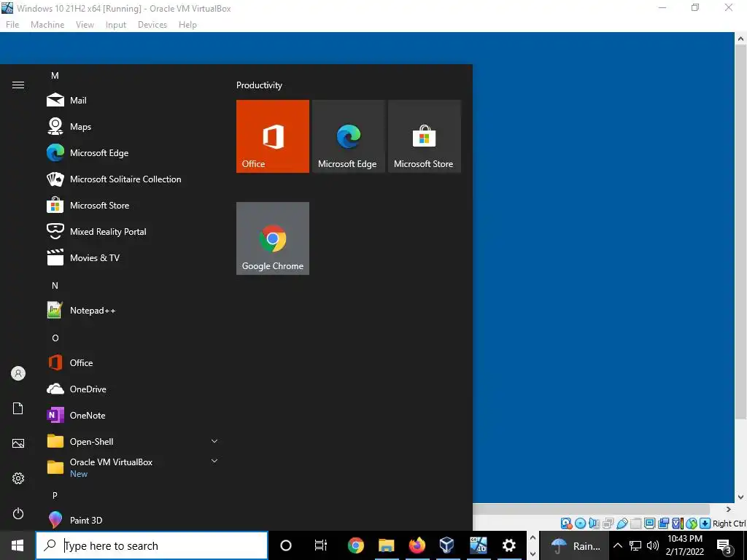Open Pictures from the Start sidebar
Image resolution: width=747 pixels, height=560 pixels.
18,443
